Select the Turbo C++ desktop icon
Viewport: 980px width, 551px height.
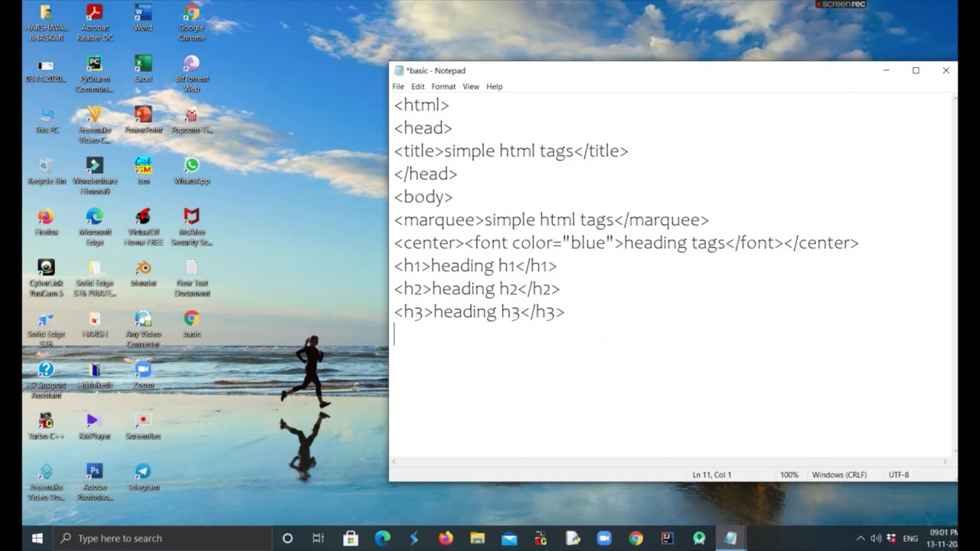[x=46, y=426]
